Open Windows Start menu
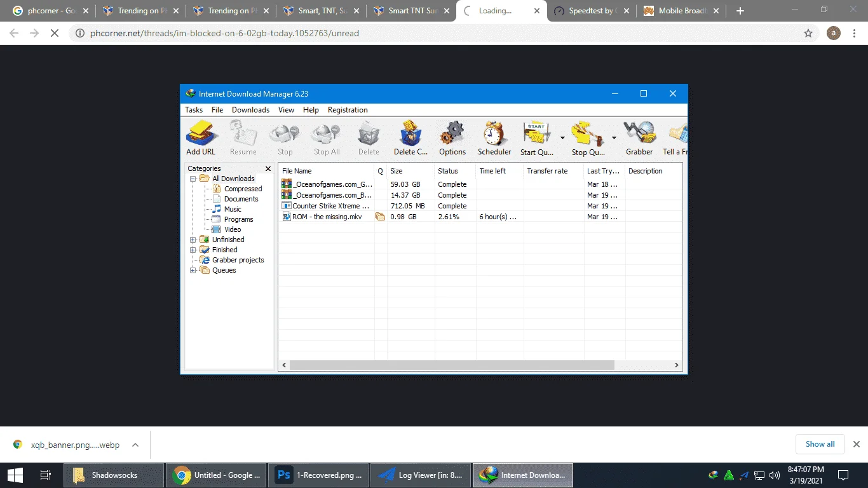Image resolution: width=868 pixels, height=488 pixels. pos(15,475)
